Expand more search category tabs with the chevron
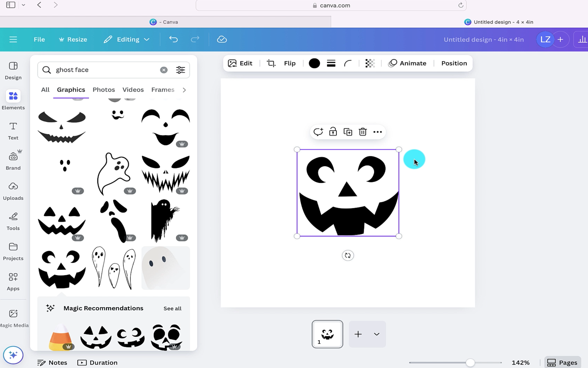The height and width of the screenshot is (368, 588). [184, 90]
